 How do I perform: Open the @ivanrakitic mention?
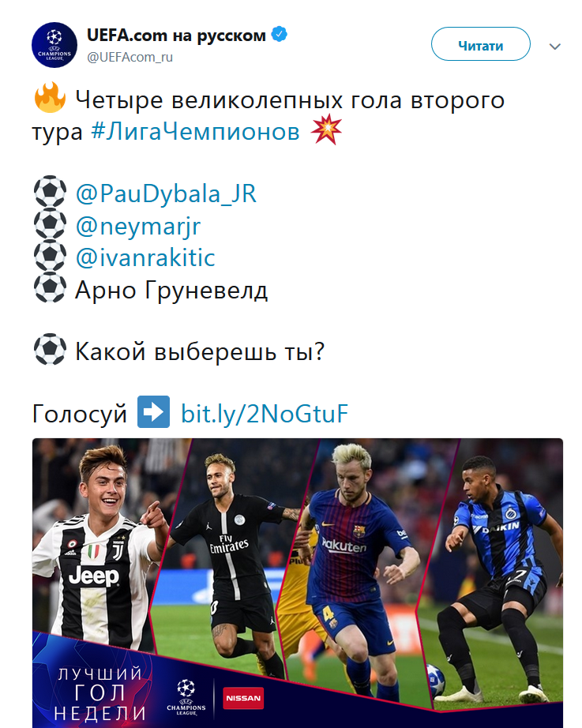coord(145,257)
